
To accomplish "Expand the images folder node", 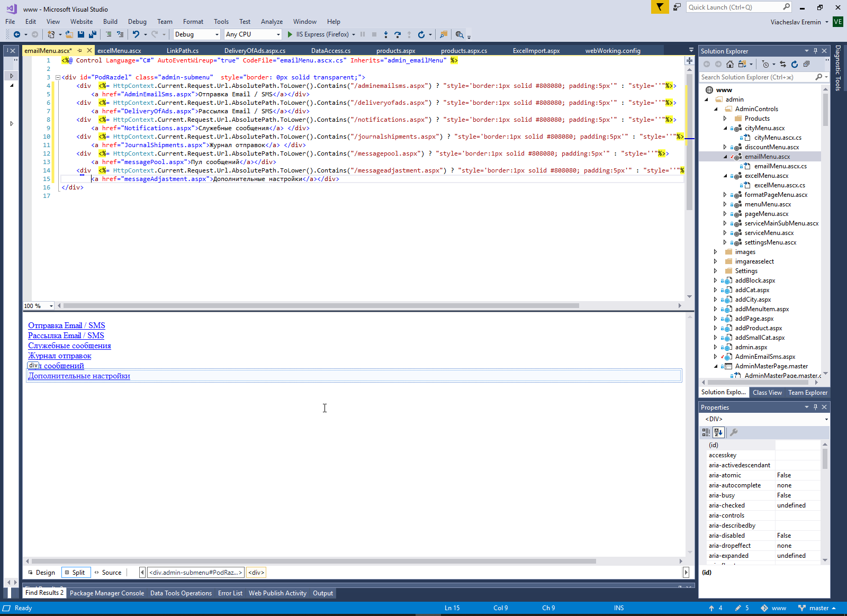I will [715, 252].
